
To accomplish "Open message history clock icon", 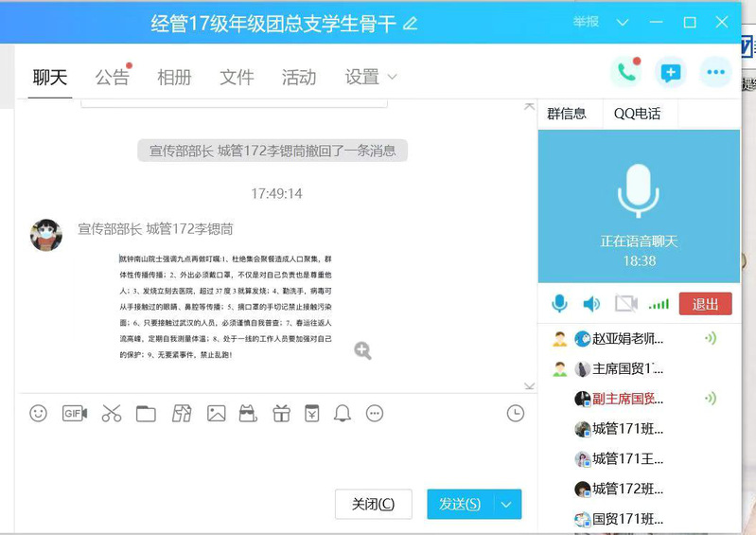I will pyautogui.click(x=516, y=413).
